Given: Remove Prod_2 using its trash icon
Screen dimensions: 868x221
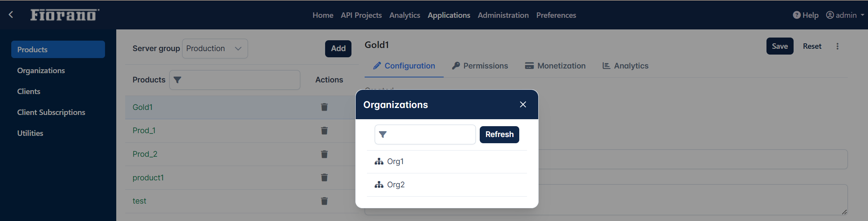Looking at the screenshot, I should [x=324, y=154].
